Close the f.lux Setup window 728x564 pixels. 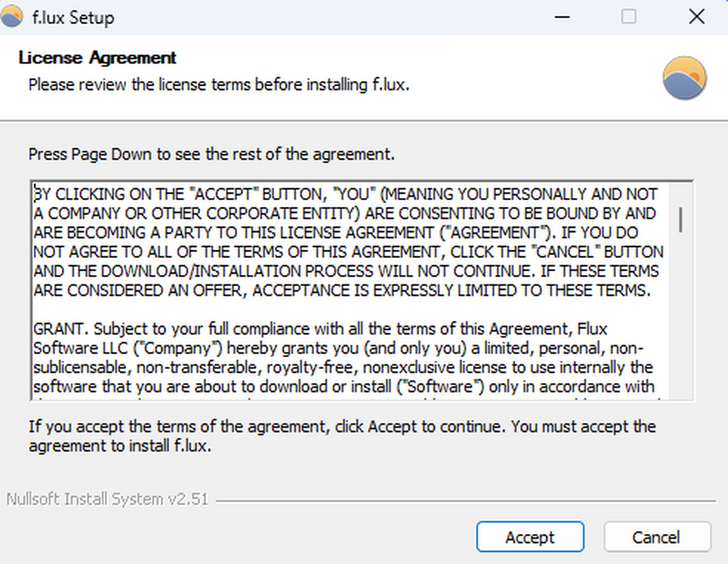(696, 17)
